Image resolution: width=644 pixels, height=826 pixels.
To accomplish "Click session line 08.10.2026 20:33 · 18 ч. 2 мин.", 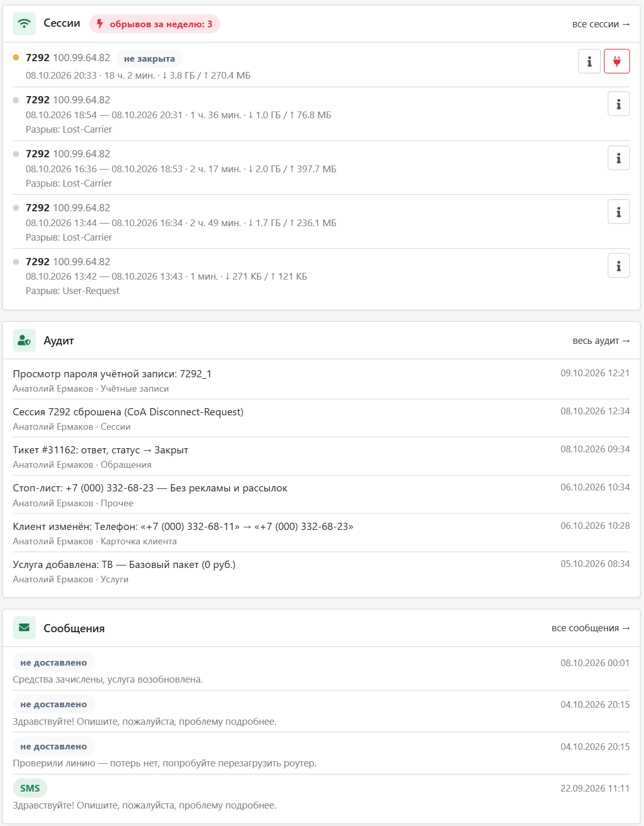I will click(138, 76).
